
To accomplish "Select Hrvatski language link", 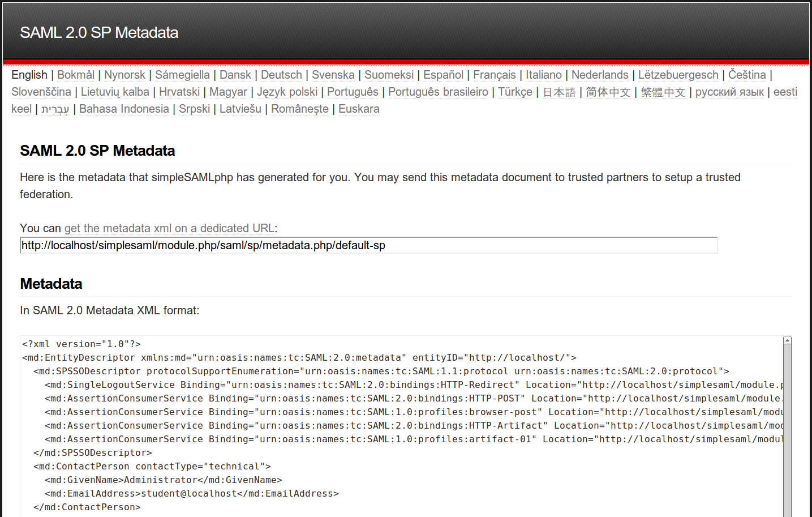I will point(179,92).
